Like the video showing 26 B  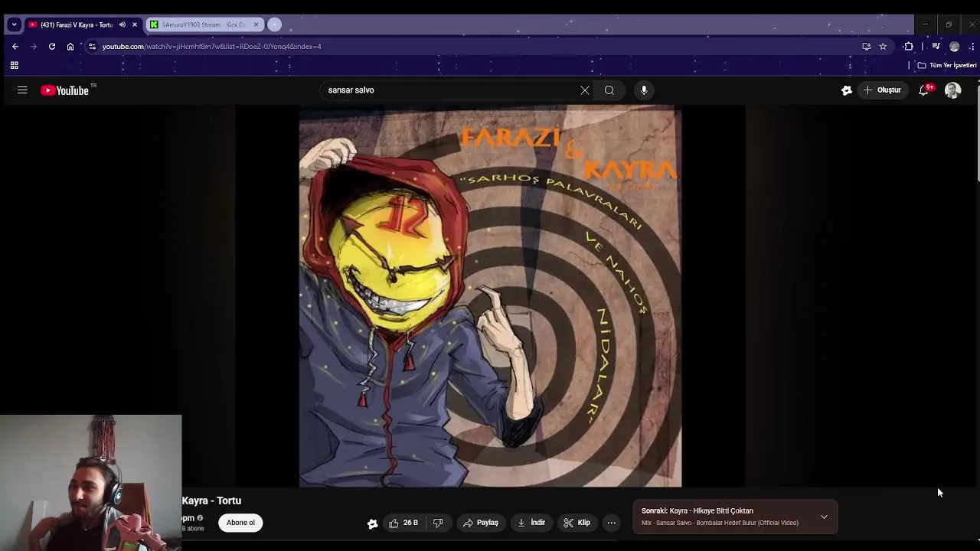tap(403, 523)
